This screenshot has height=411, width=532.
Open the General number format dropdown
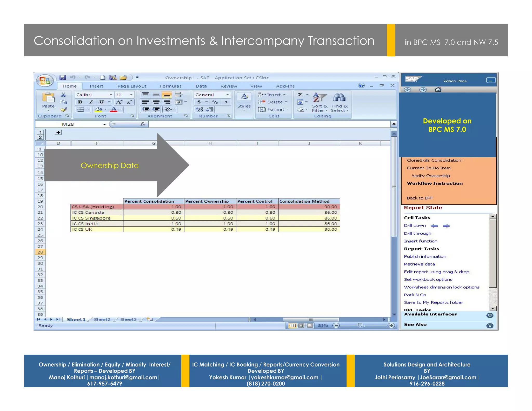[228, 95]
